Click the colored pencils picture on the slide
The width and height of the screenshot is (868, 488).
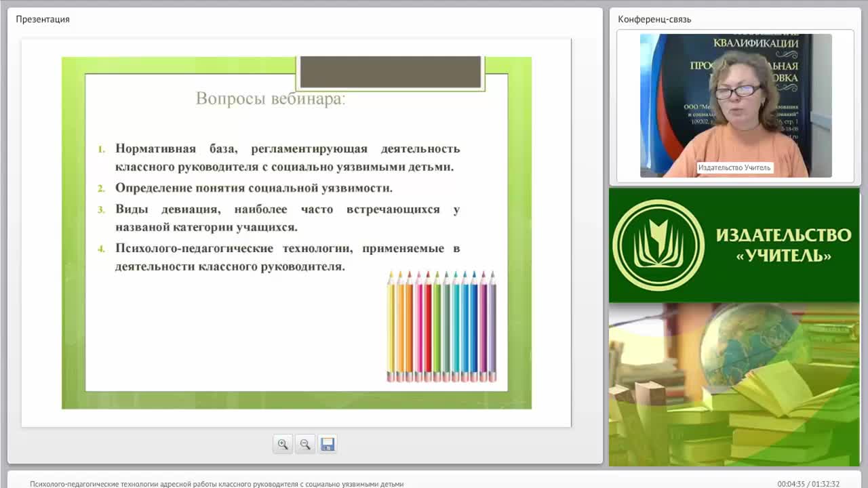tap(441, 326)
